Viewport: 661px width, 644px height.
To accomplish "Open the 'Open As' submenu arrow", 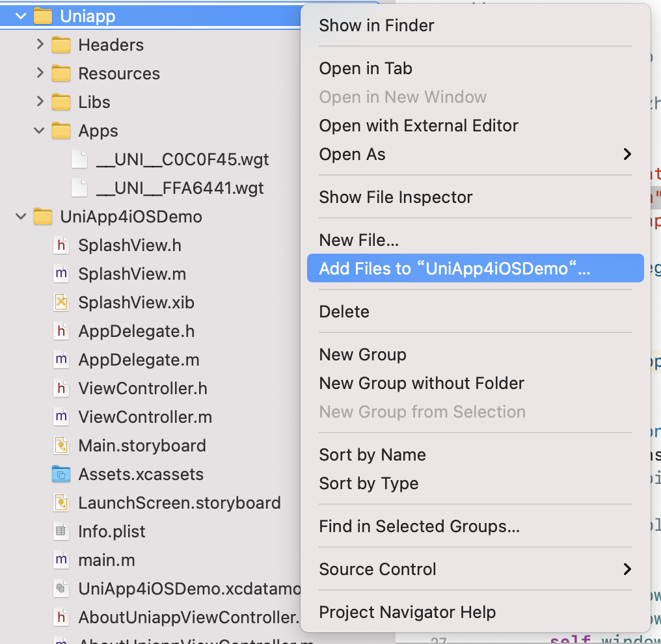I will click(x=627, y=154).
